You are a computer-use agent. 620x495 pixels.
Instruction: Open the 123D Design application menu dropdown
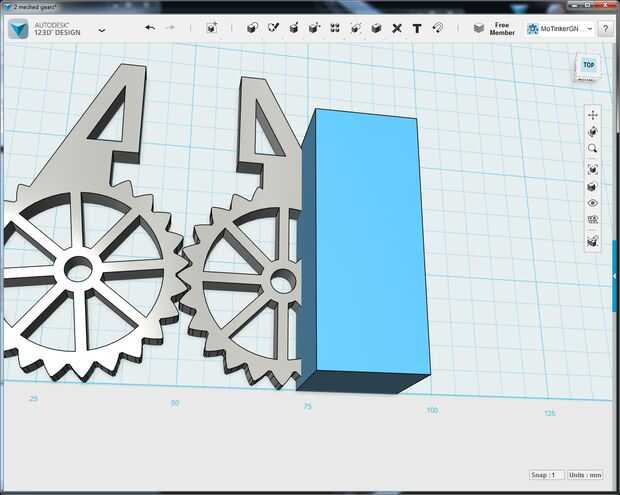(x=102, y=30)
